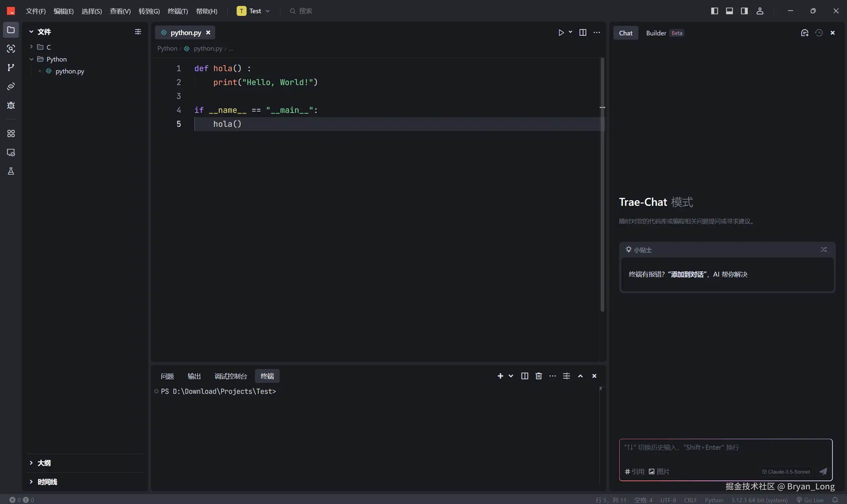847x504 pixels.
Task: Toggle the right AI sidebar layout button
Action: click(x=744, y=11)
